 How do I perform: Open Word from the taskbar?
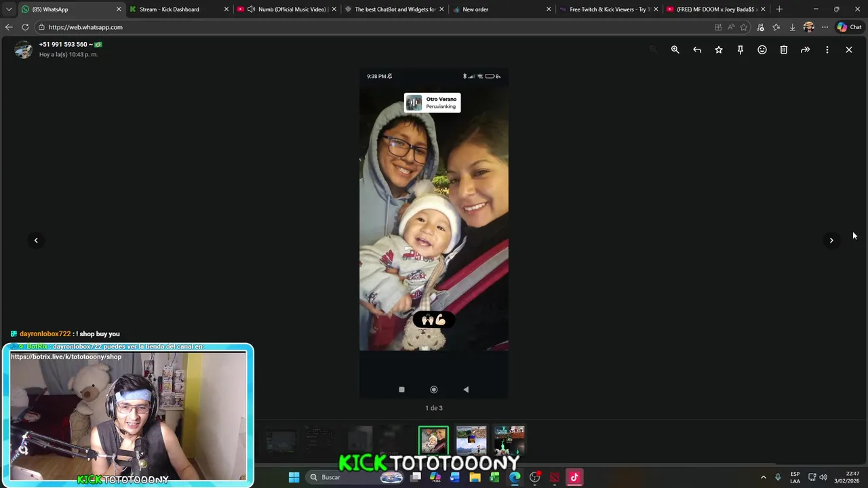455,477
